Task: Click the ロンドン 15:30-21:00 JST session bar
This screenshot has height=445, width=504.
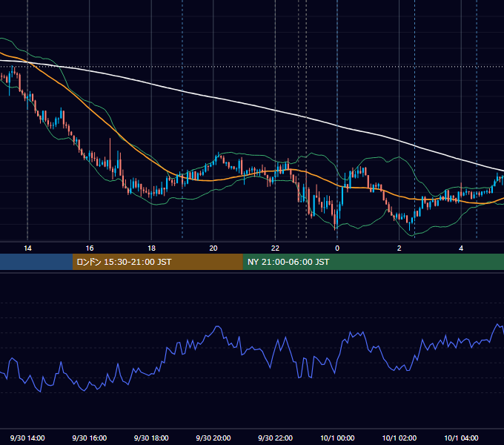Action: (x=157, y=262)
